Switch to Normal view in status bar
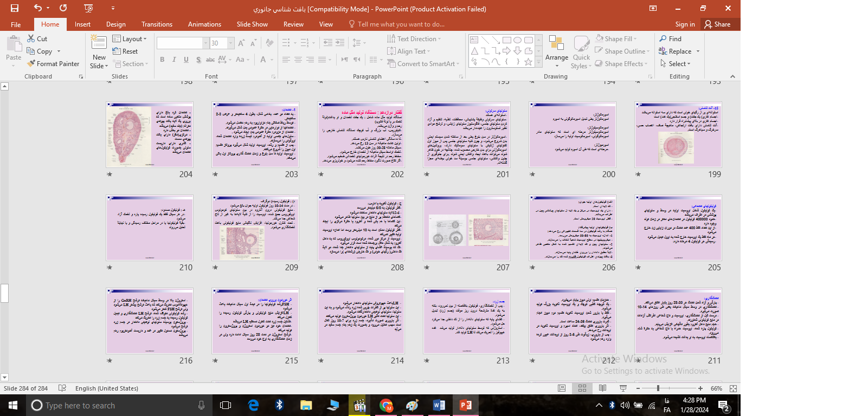Viewport: 868px width, 416px height. pos(562,388)
